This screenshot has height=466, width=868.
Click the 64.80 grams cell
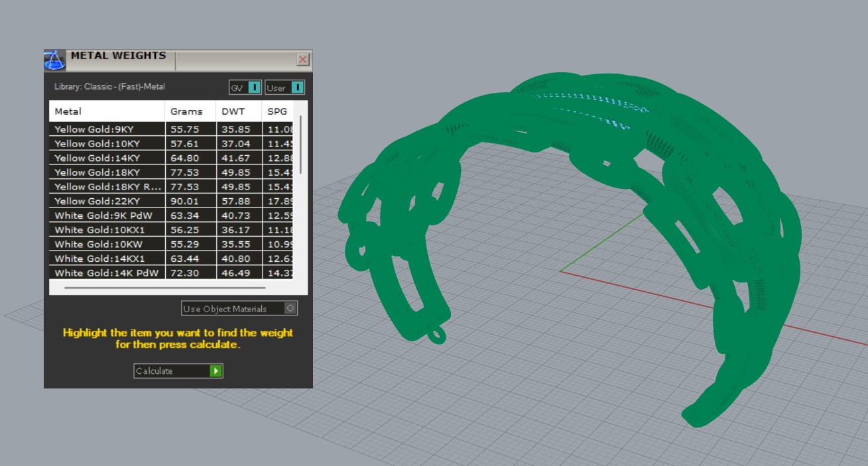point(190,158)
